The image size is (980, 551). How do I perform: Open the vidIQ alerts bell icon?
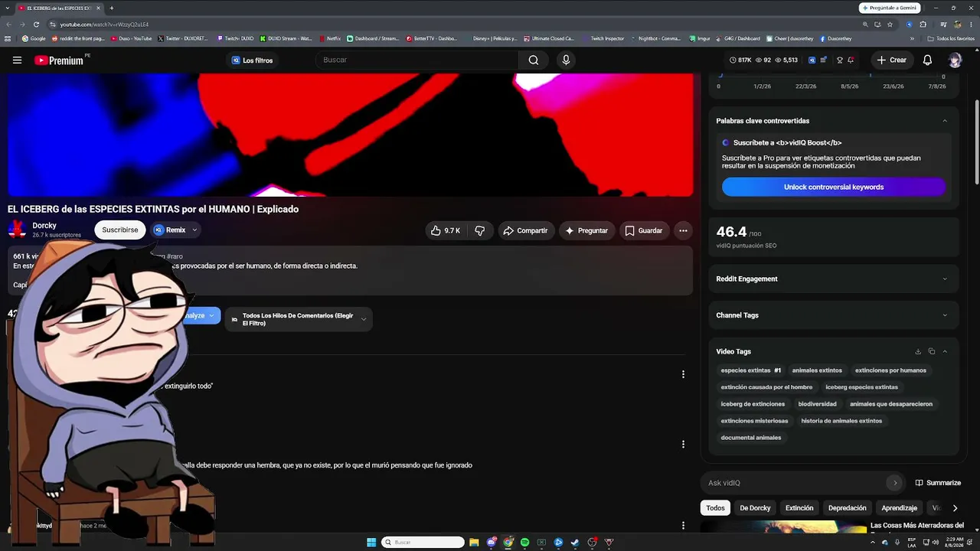(851, 60)
